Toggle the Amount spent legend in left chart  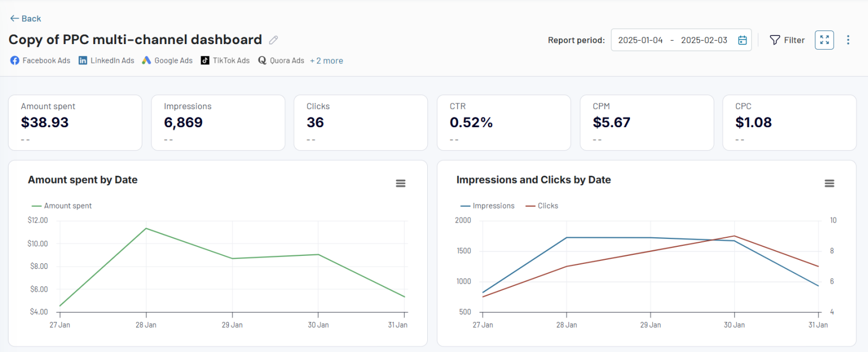click(62, 206)
